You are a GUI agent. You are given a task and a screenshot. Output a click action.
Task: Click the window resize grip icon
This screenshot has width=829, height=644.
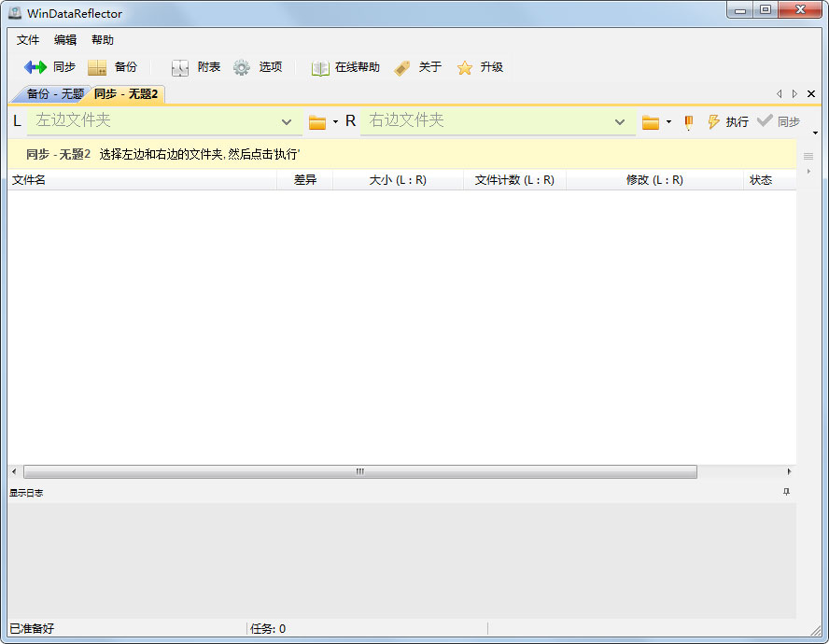816,631
